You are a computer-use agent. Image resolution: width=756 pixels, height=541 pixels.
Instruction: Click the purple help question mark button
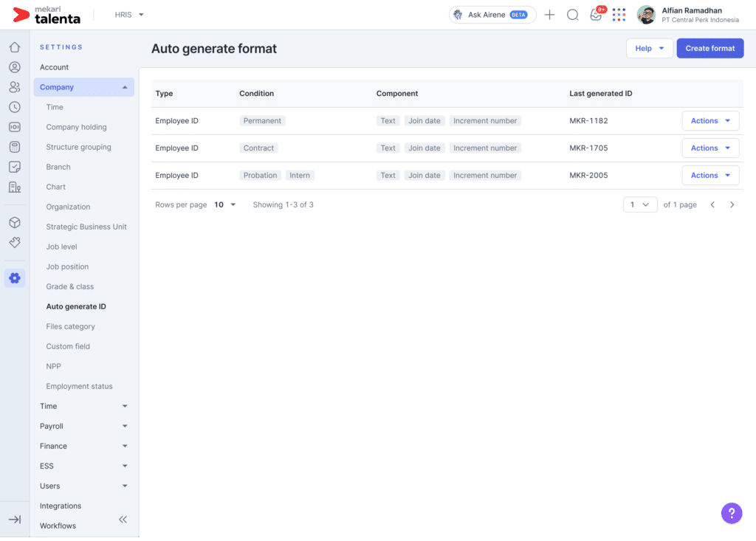731,513
